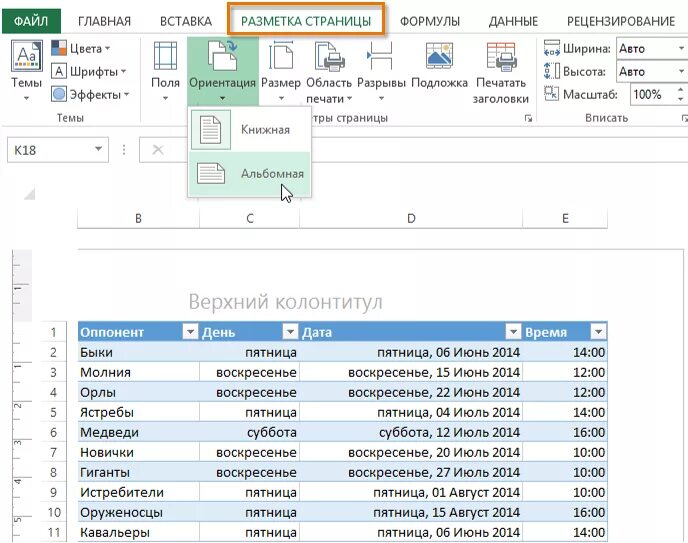Open the Эффекты theme effects menu
688x543 pixels.
point(90,94)
